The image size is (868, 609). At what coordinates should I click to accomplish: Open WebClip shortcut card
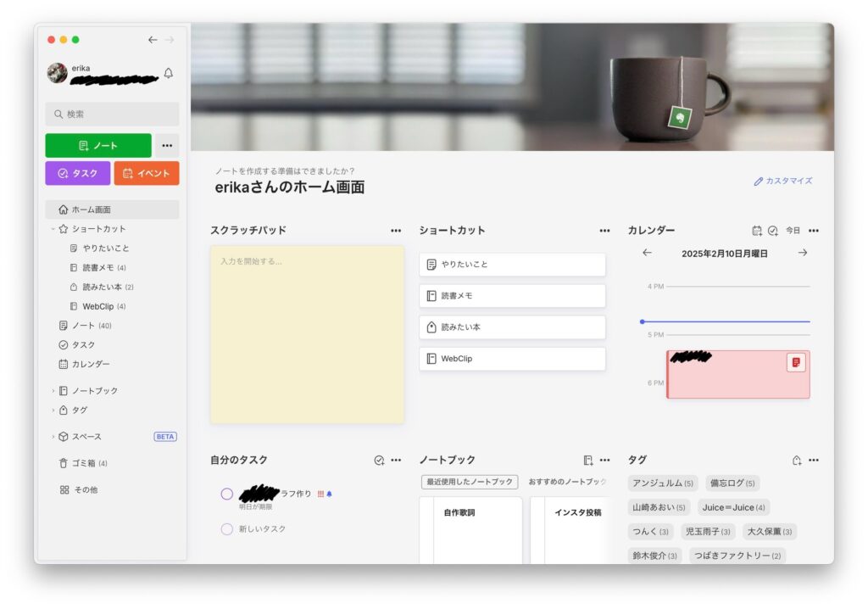(513, 359)
